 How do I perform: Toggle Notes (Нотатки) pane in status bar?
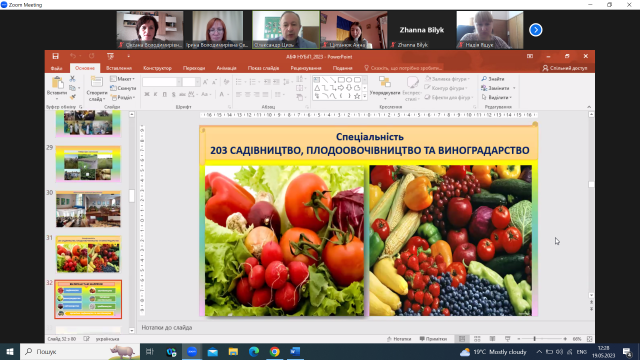coord(399,339)
